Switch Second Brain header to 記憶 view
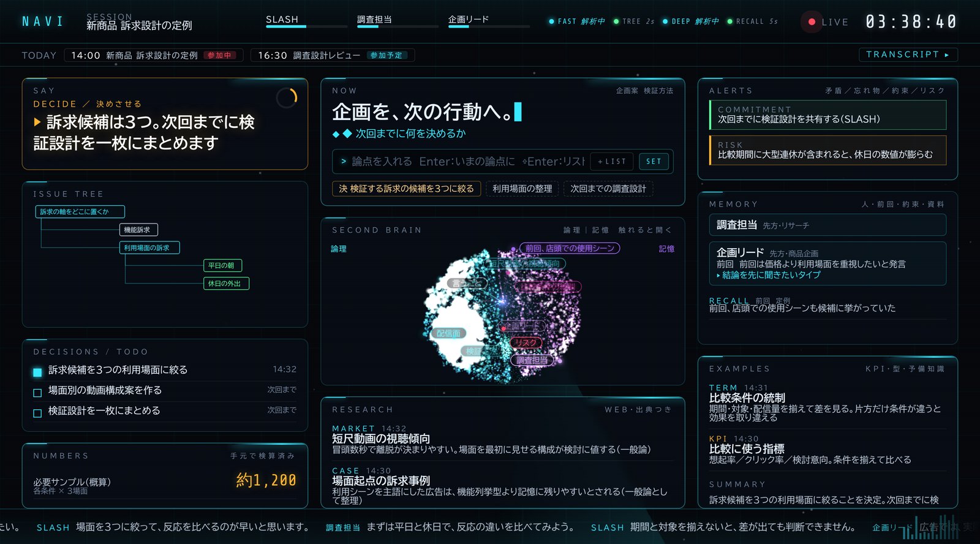 coord(600,230)
